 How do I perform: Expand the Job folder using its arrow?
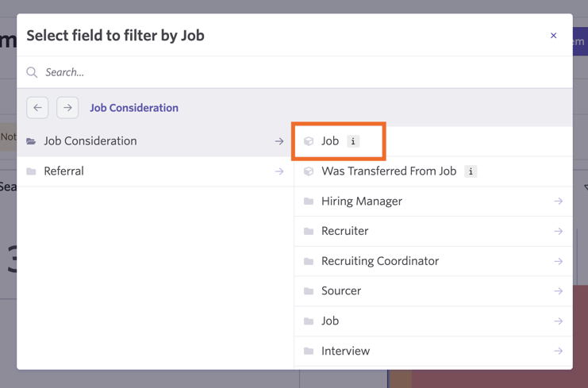pos(559,321)
